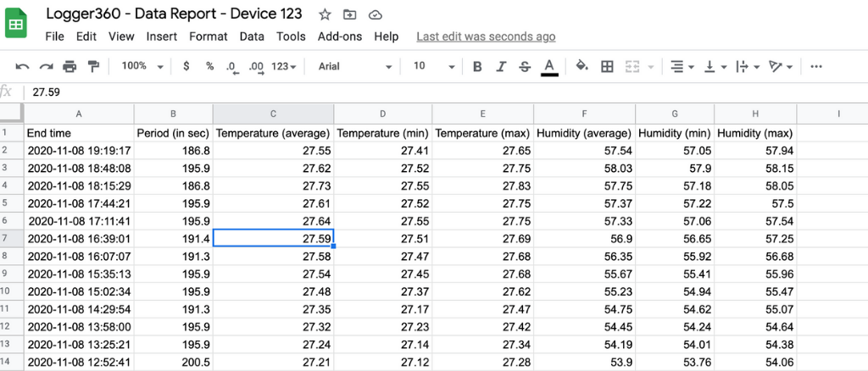
Task: Click the redo arrow icon
Action: 46,67
